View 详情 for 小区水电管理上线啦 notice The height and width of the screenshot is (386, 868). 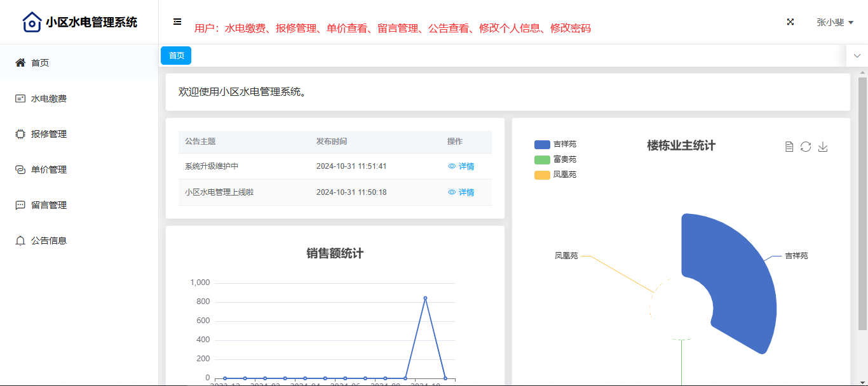point(461,192)
